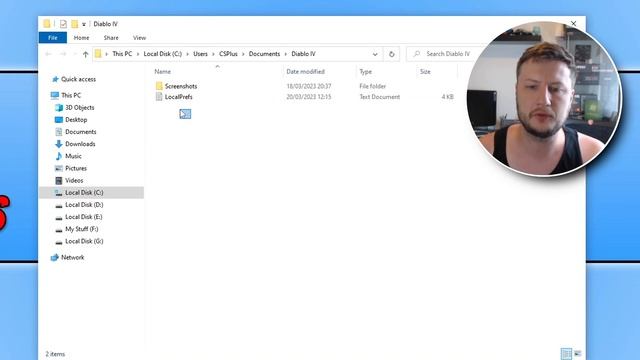The image size is (640, 360).
Task: Open Videos in the sidebar
Action: coord(74,180)
